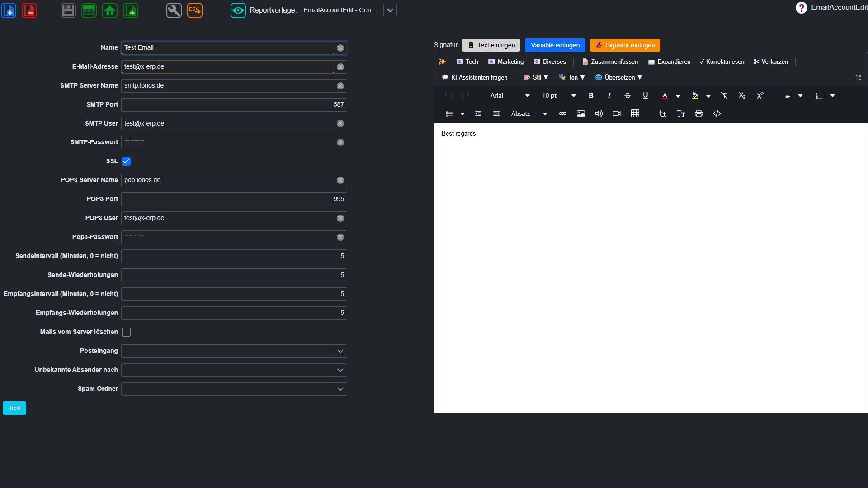Image resolution: width=868 pixels, height=488 pixels.
Task: Click the Text einfügen button
Action: click(x=491, y=45)
